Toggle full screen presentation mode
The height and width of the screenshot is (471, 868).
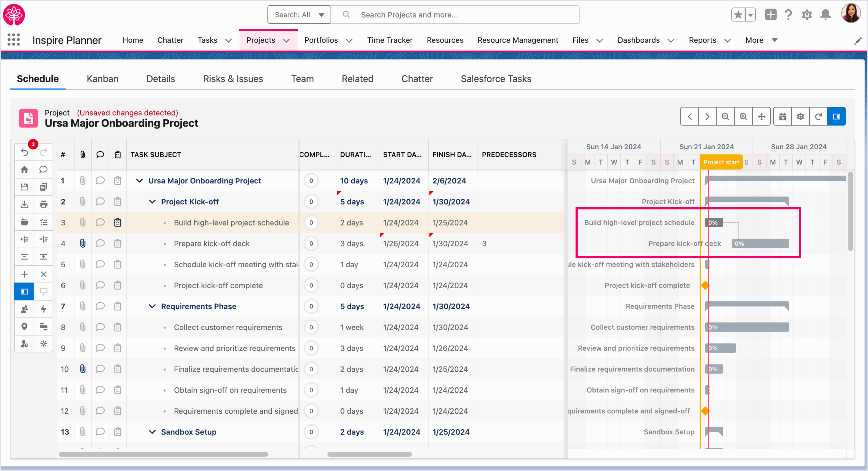pyautogui.click(x=44, y=291)
